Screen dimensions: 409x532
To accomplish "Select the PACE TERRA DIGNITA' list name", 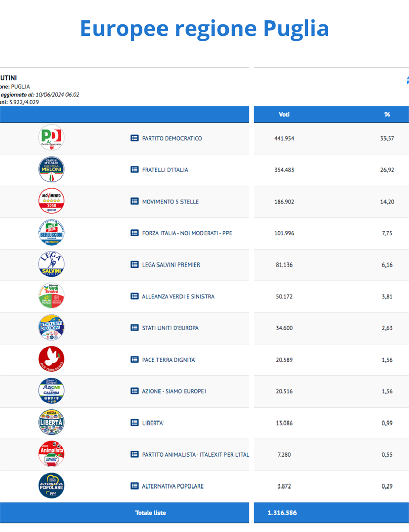I will click(x=169, y=360).
